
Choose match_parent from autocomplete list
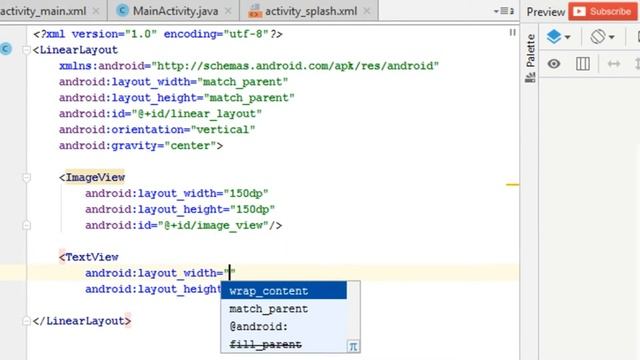284,309
